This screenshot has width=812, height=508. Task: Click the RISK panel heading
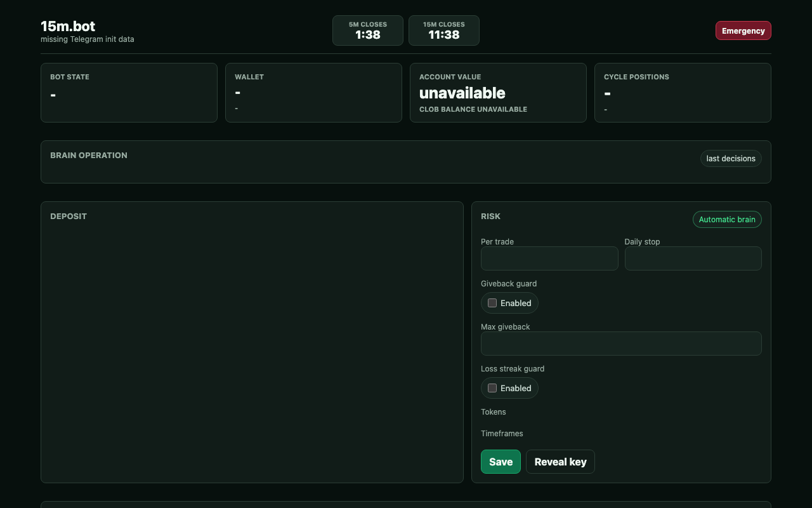click(x=490, y=216)
